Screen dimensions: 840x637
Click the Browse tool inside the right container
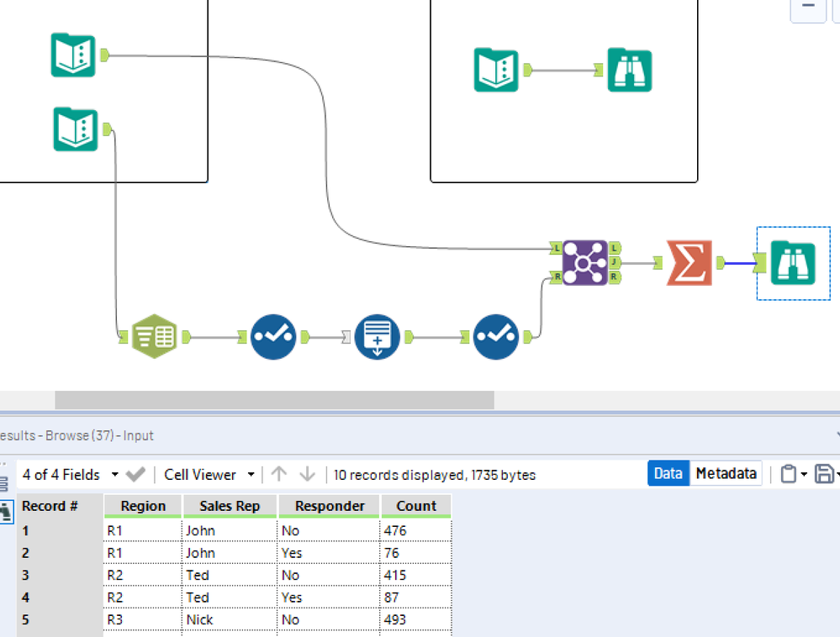(x=630, y=70)
